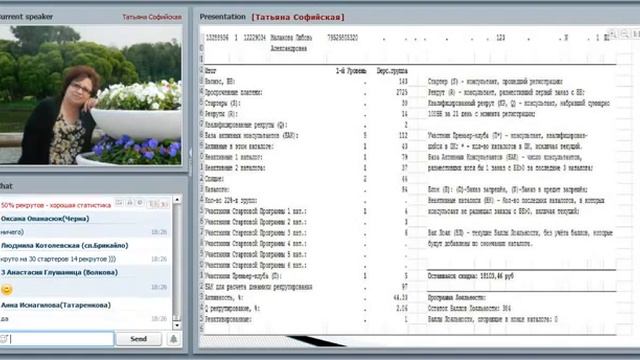
Task: Click the 'Программа Лояльности:' heading
Action: [457, 298]
